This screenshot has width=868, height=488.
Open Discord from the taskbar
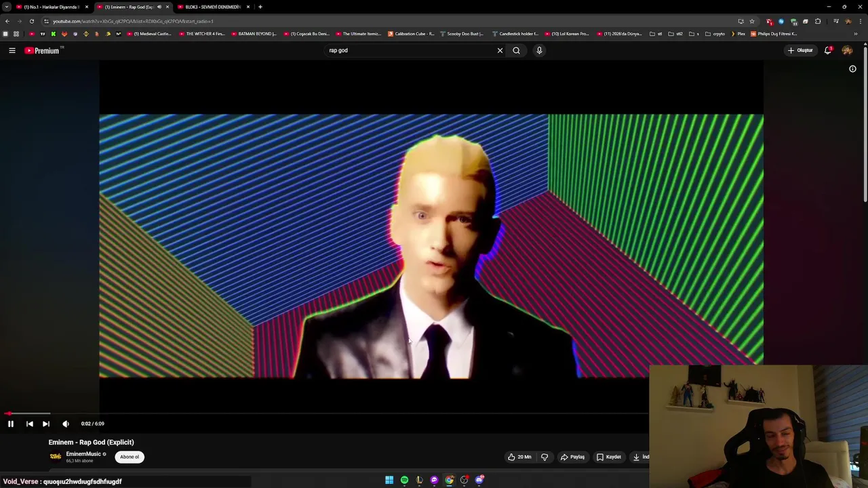[x=479, y=480]
